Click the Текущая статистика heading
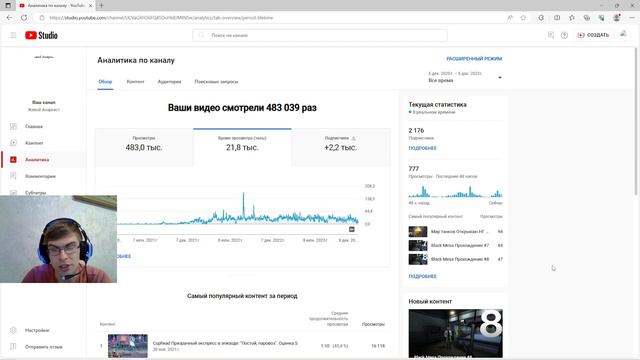Screen dimensions: 640x360 [x=438, y=104]
